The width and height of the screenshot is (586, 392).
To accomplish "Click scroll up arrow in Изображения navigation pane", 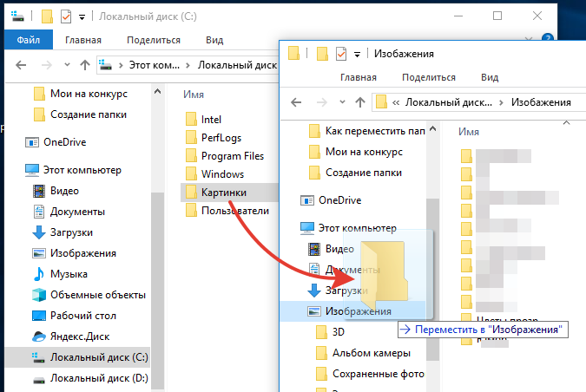I will pyautogui.click(x=433, y=129).
